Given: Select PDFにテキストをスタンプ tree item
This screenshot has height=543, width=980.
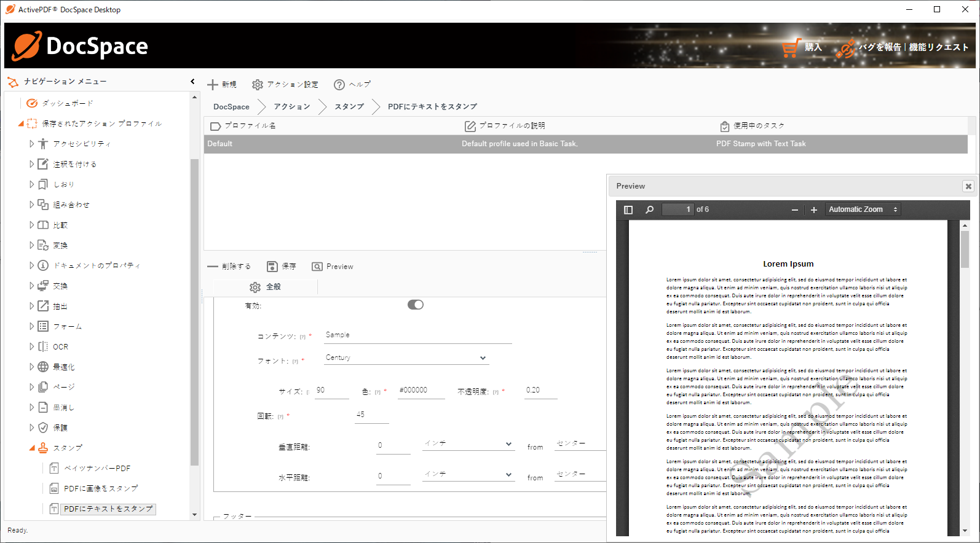Looking at the screenshot, I should [x=108, y=509].
